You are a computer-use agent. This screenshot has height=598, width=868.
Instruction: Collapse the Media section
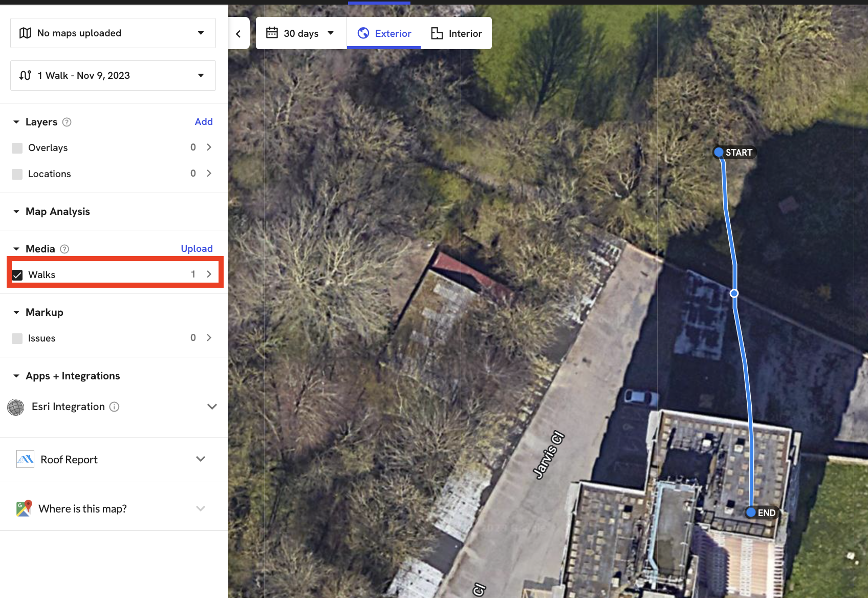tap(16, 249)
